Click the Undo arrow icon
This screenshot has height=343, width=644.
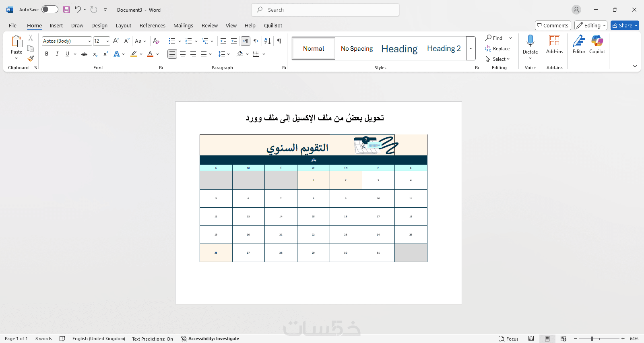click(78, 10)
